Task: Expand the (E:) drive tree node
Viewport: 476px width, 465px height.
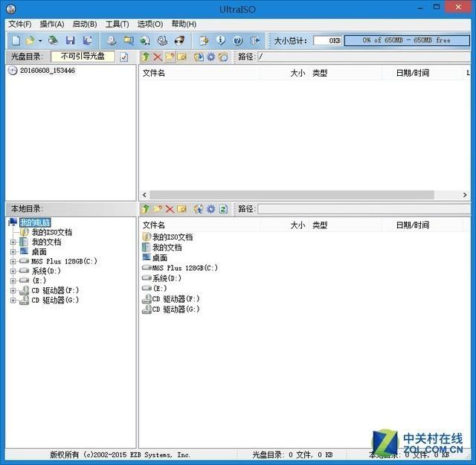Action: point(13,280)
